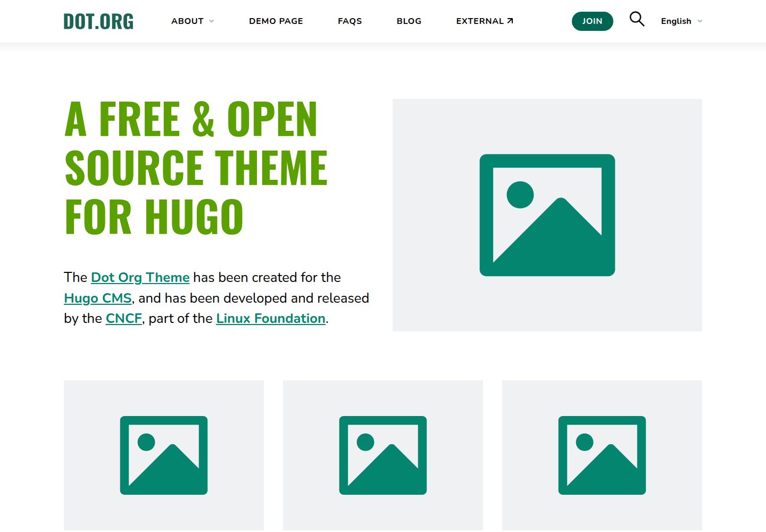766x532 pixels.
Task: Navigate to the Blog menu item
Action: click(409, 21)
